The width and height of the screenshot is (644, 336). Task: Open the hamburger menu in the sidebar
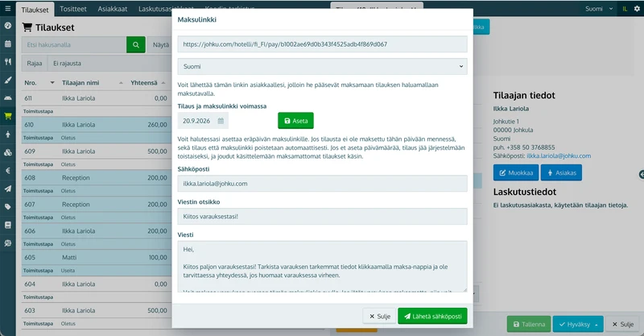(x=8, y=8)
